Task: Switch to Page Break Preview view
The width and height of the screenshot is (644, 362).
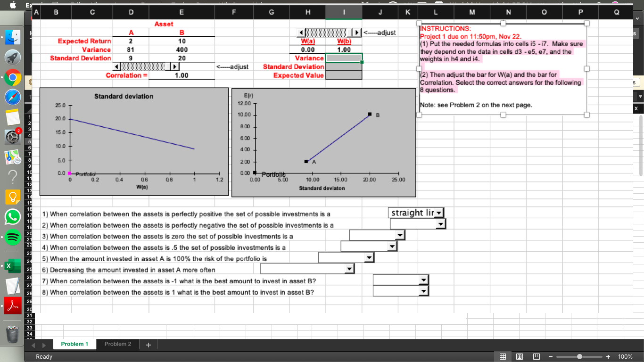Action: click(x=536, y=357)
